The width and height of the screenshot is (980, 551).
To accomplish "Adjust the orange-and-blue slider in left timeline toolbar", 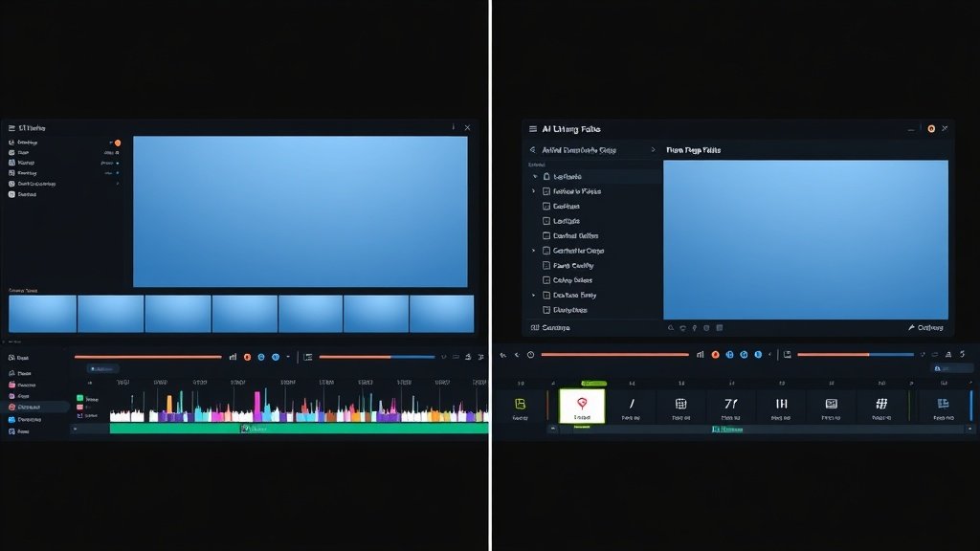I will (x=377, y=357).
